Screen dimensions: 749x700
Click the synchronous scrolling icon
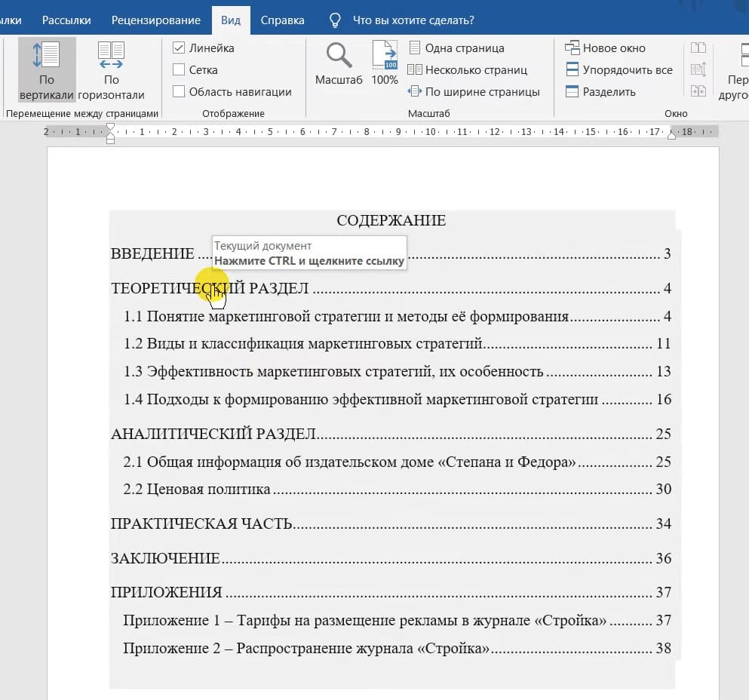pyautogui.click(x=698, y=69)
